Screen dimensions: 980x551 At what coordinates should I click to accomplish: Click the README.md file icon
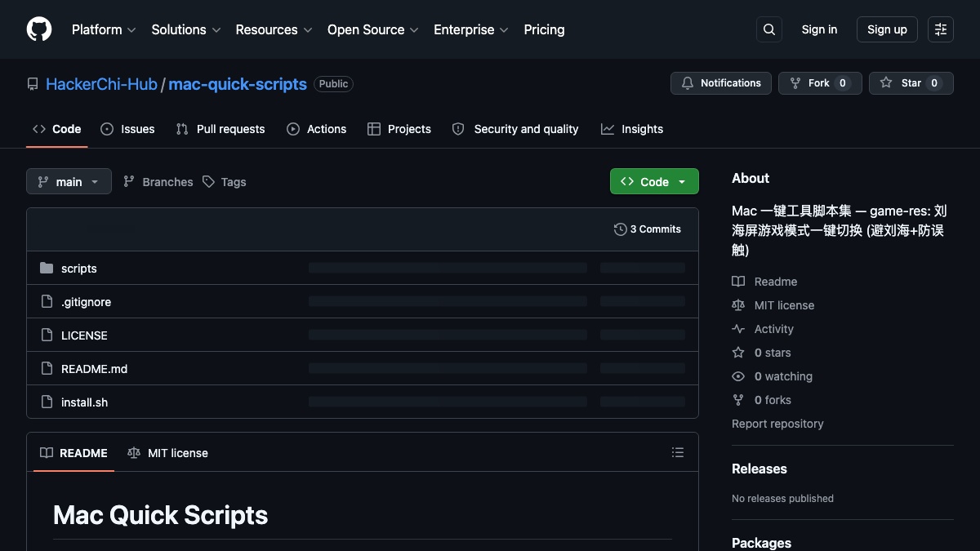(x=47, y=369)
